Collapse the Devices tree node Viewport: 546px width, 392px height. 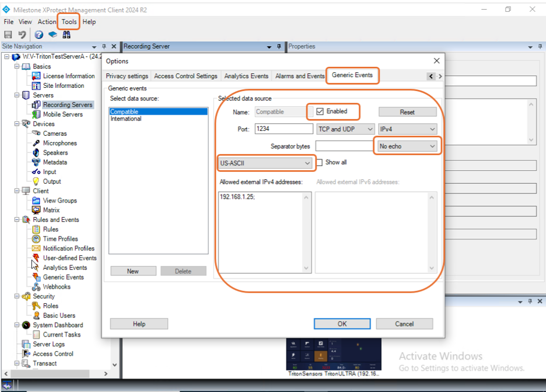[17, 124]
